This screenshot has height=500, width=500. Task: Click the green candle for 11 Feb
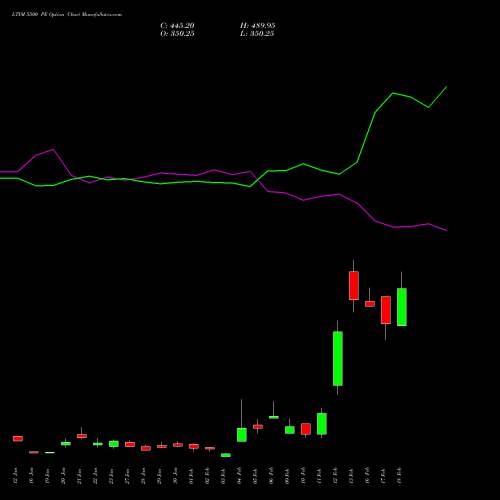pyautogui.click(x=322, y=424)
